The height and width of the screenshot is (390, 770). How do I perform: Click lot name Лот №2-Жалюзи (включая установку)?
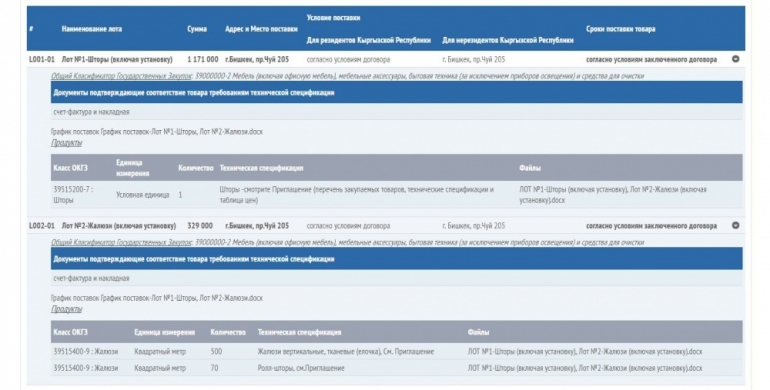click(x=118, y=226)
